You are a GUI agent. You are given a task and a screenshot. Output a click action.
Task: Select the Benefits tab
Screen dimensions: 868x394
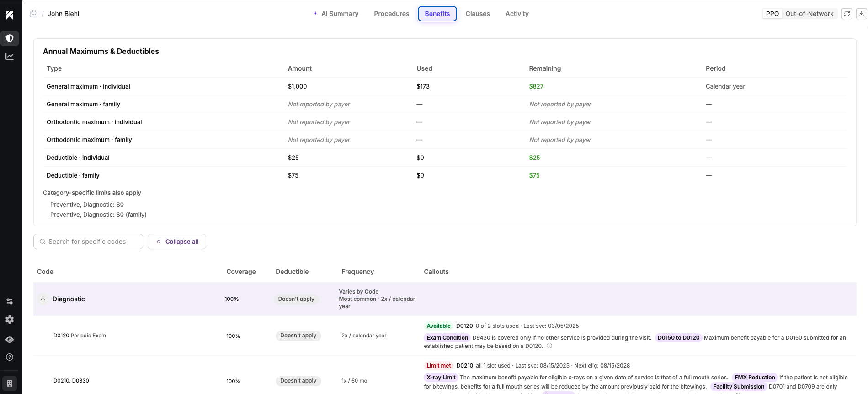tap(437, 14)
